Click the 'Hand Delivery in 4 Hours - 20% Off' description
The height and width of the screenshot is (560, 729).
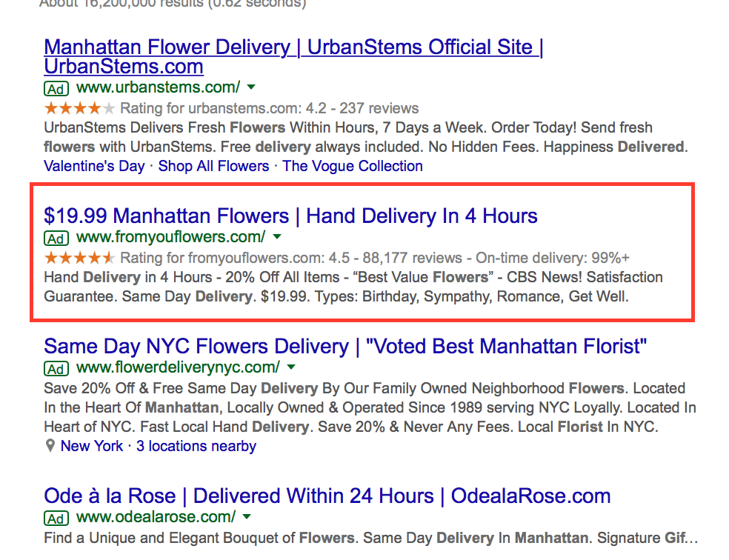tap(353, 287)
